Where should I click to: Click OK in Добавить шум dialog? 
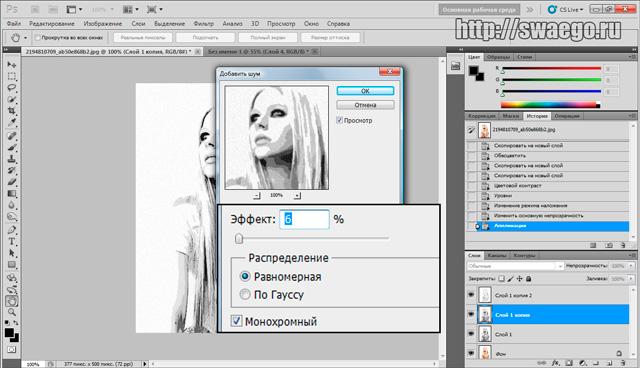coord(365,91)
